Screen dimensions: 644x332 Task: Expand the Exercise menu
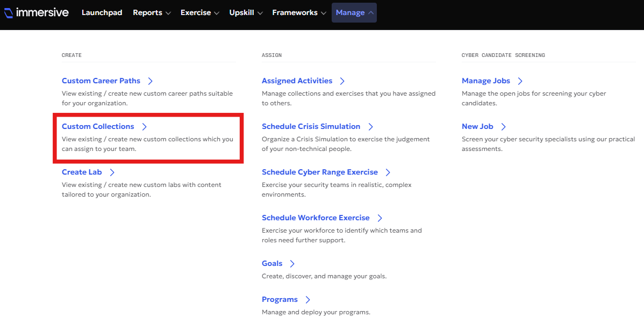pos(200,13)
